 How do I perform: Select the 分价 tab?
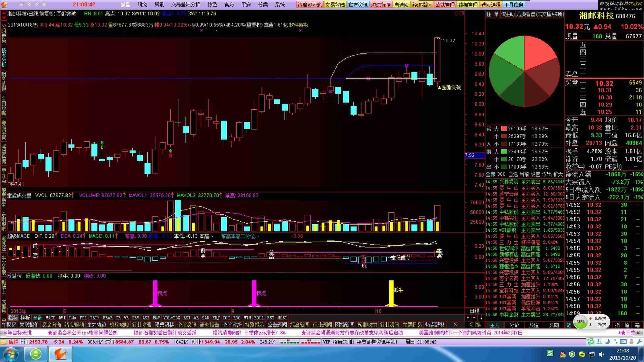coord(514,325)
